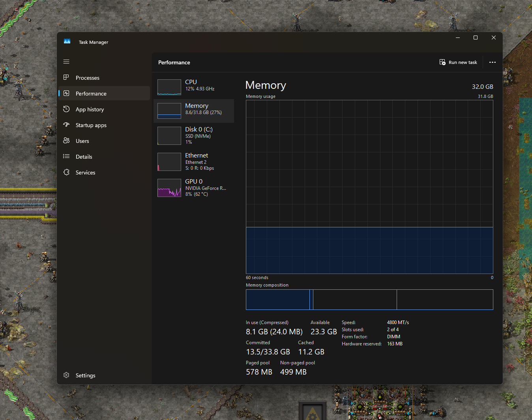Image resolution: width=532 pixels, height=420 pixels.
Task: Click the Memory composition label
Action: (x=267, y=285)
